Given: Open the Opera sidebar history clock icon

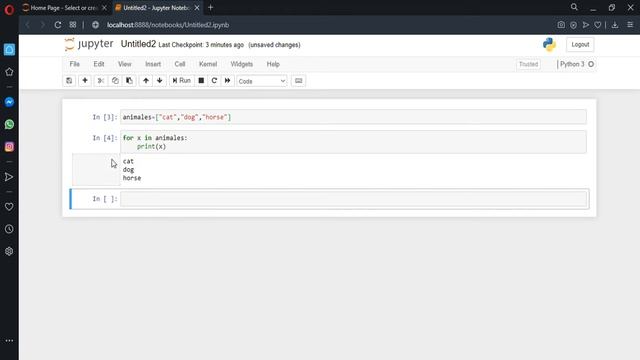Looking at the screenshot, I should (x=9, y=229).
